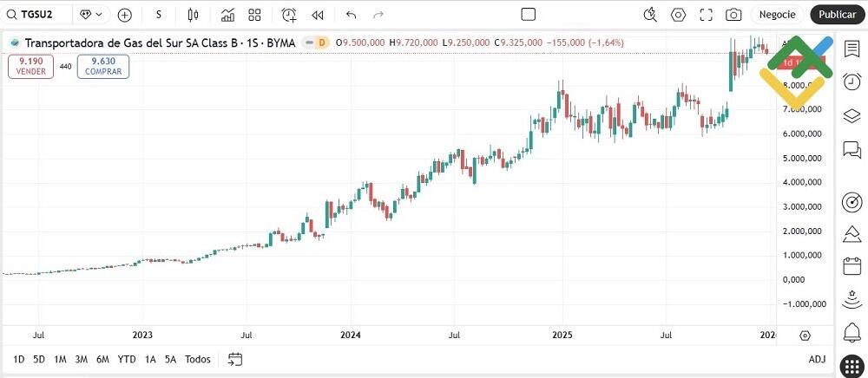Screen dimensions: 868x378
Task: Create an alert with the clock-plus icon
Action: click(x=289, y=15)
